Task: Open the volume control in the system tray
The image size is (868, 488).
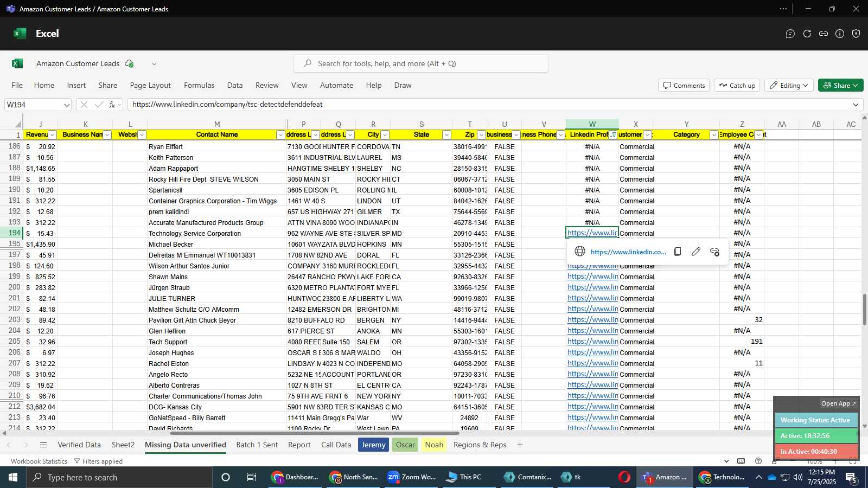Action: point(797,477)
